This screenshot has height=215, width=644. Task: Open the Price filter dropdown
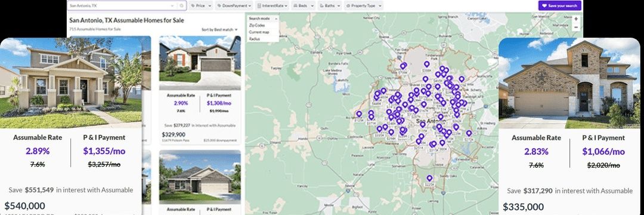(x=202, y=6)
